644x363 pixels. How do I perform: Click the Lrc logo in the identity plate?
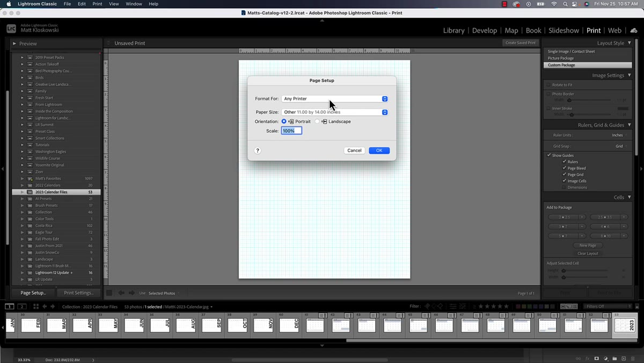pyautogui.click(x=11, y=29)
